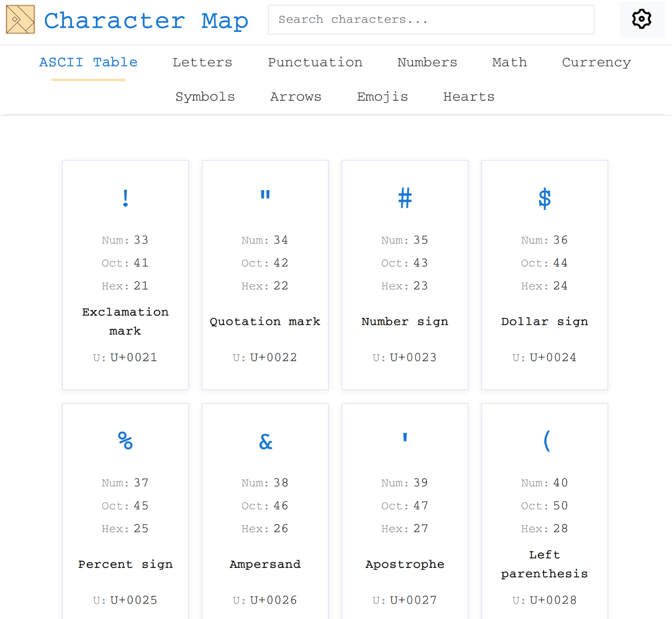This screenshot has height=619, width=672.
Task: Click the U+0027 Unicode value
Action: pos(413,600)
